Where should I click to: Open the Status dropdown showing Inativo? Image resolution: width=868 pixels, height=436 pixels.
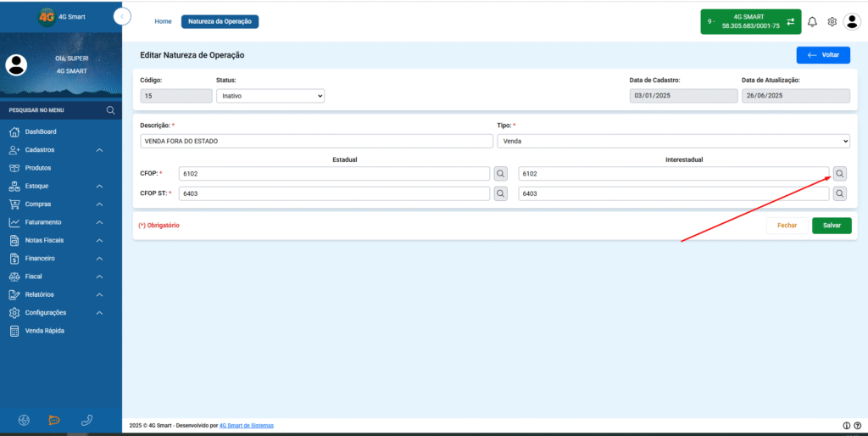coord(270,96)
